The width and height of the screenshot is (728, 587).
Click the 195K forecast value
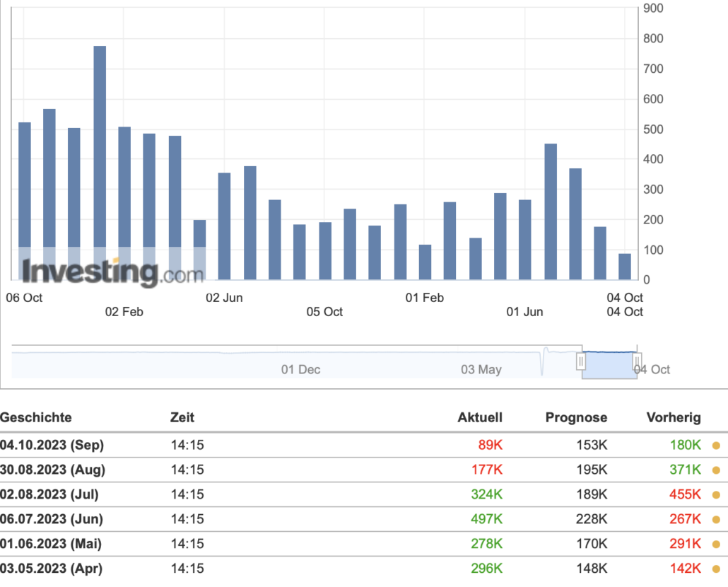pos(592,470)
